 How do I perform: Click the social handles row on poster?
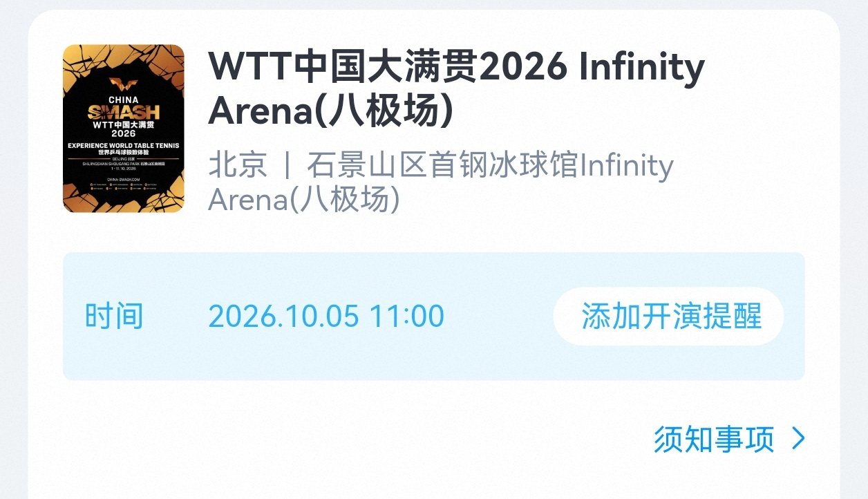(123, 188)
